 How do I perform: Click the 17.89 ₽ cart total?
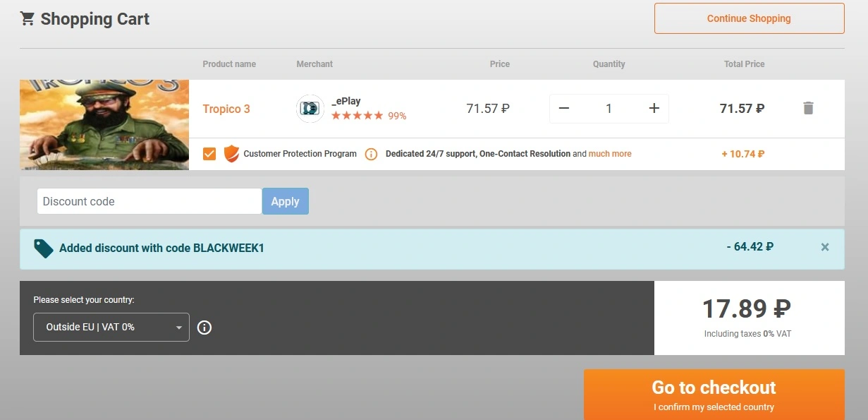(747, 308)
